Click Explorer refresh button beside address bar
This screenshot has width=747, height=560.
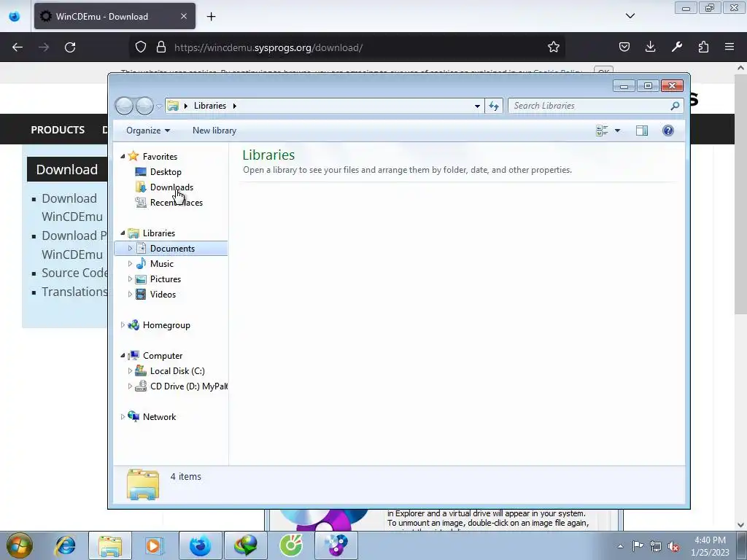494,106
